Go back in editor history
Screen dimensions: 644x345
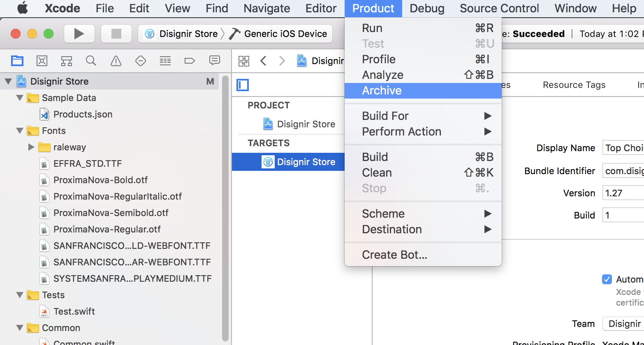264,61
